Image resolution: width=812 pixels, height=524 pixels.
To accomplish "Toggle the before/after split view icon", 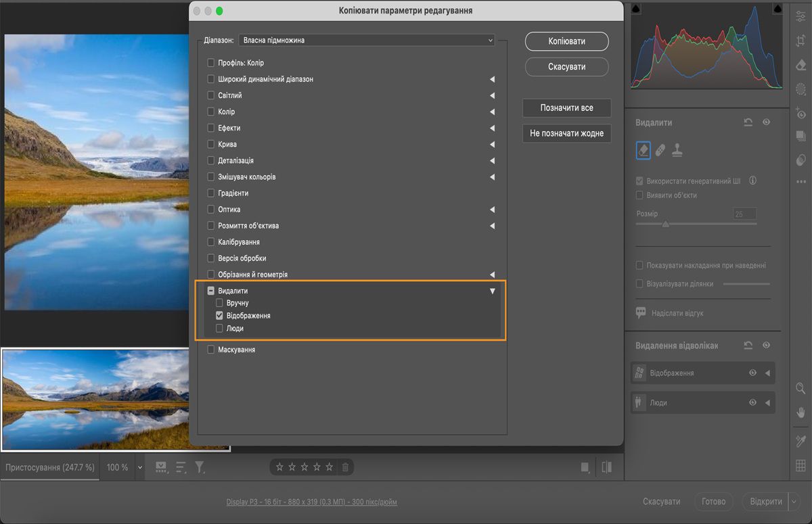I will click(606, 467).
